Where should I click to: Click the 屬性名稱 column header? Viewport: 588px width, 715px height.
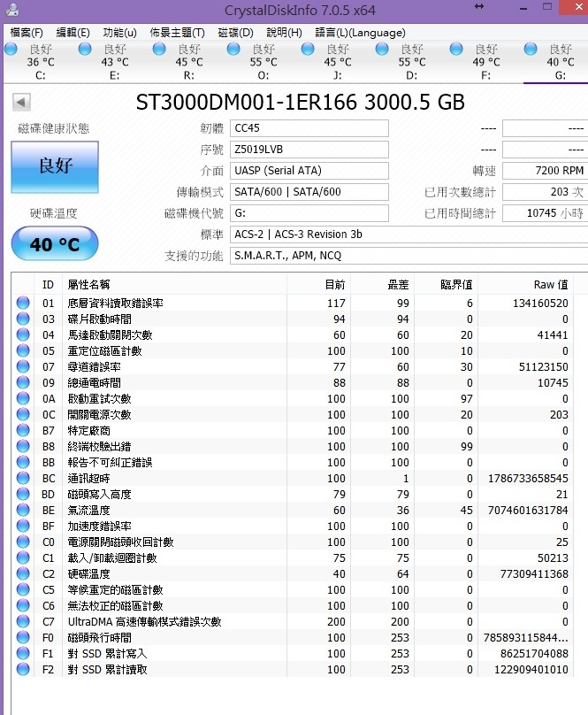[173, 285]
